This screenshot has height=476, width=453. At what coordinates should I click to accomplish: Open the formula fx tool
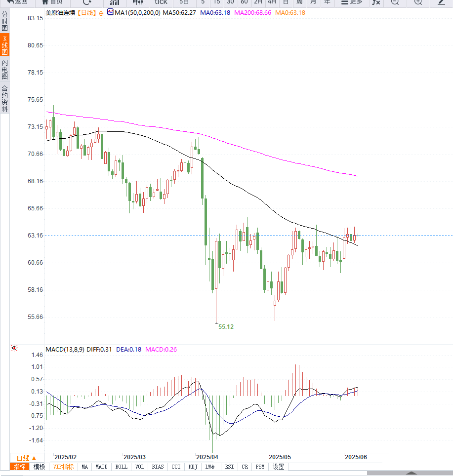click(x=376, y=2)
